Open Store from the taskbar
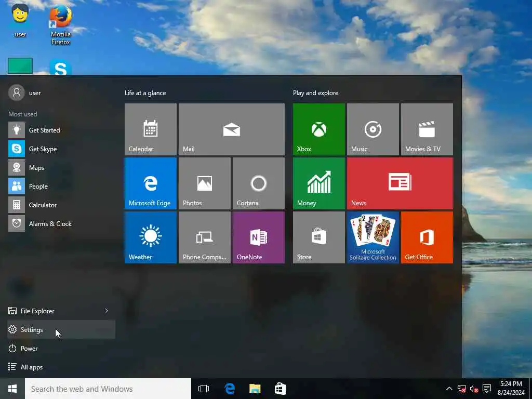Screen dimensions: 532x399 [x=280, y=389]
